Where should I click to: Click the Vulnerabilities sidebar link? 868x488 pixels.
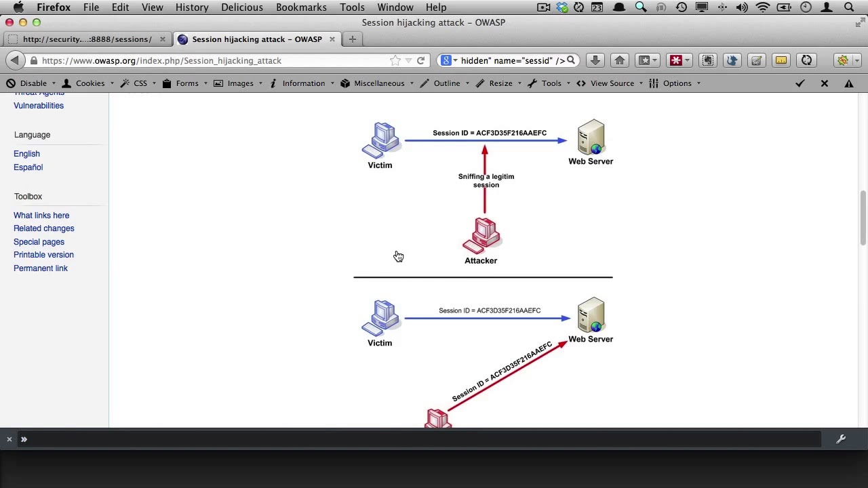[39, 106]
